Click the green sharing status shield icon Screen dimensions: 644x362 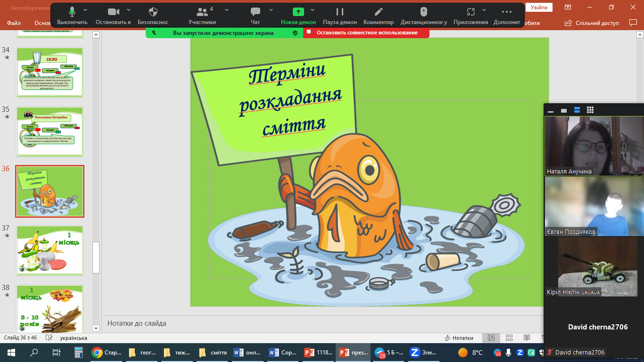[x=295, y=33]
